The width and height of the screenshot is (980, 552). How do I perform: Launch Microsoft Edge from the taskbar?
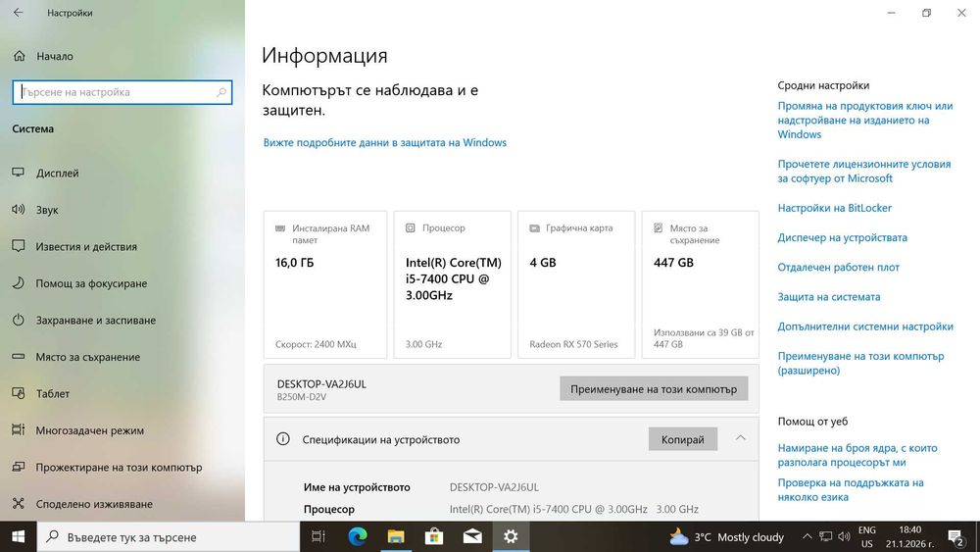tap(358, 536)
